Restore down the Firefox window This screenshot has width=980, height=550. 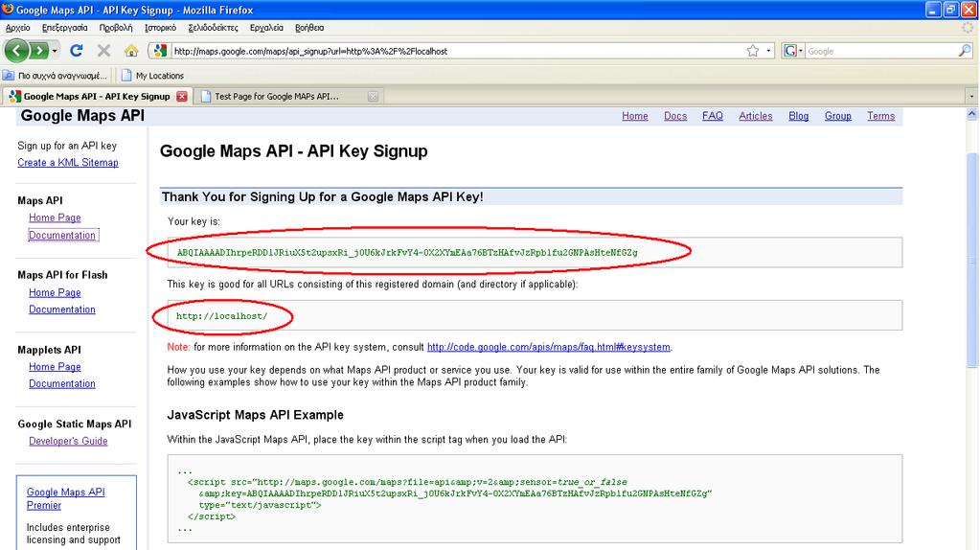[x=950, y=10]
